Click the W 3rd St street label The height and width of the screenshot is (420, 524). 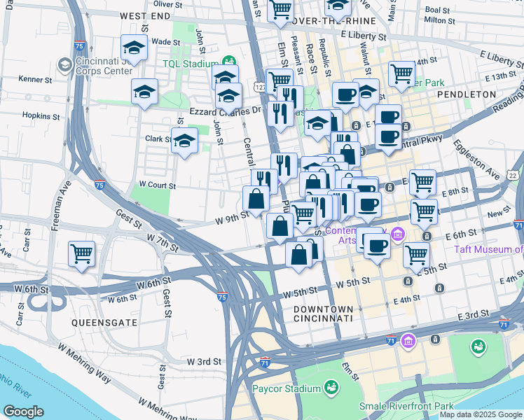204,362
